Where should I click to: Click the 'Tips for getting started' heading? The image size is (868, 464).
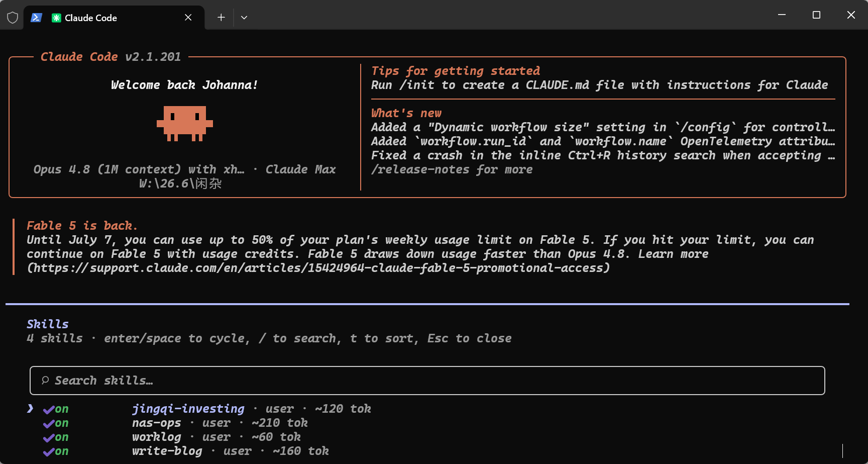click(x=456, y=71)
